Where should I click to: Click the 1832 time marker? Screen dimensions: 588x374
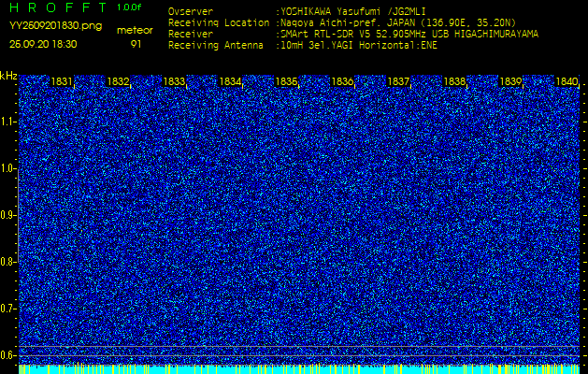point(118,81)
